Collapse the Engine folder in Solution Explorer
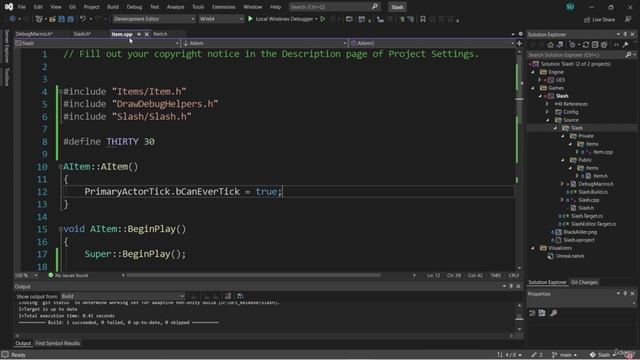 click(533, 72)
